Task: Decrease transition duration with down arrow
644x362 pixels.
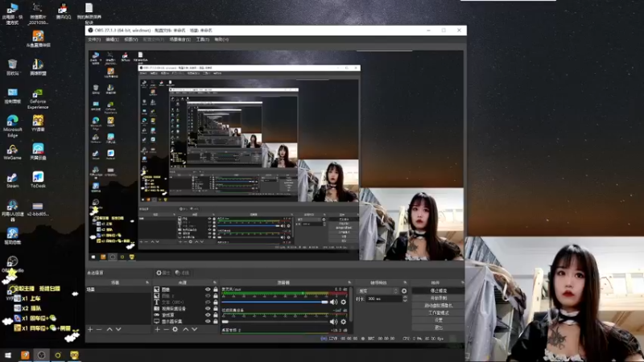Action: click(405, 301)
